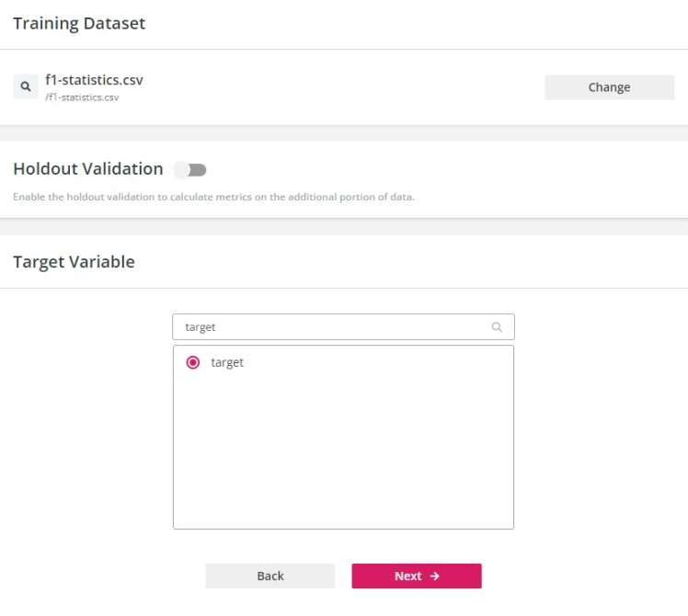
Task: Enable the Holdout Validation switch
Action: (191, 169)
